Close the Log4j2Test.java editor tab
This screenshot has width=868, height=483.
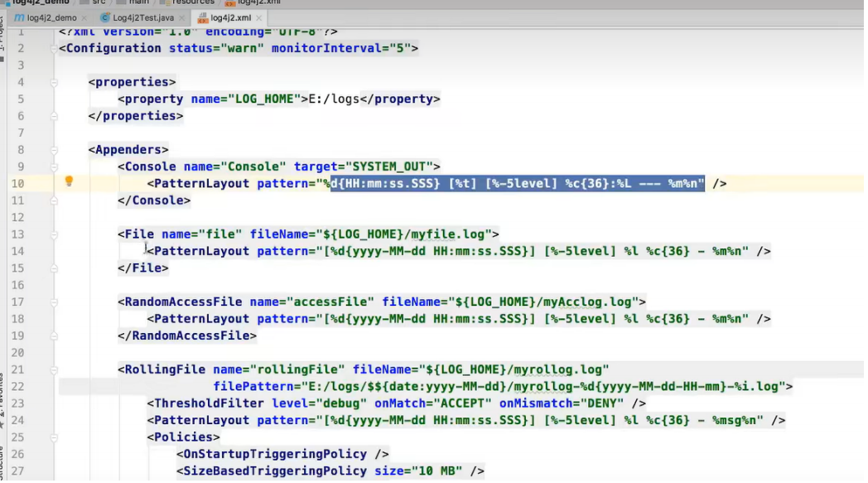pos(181,17)
